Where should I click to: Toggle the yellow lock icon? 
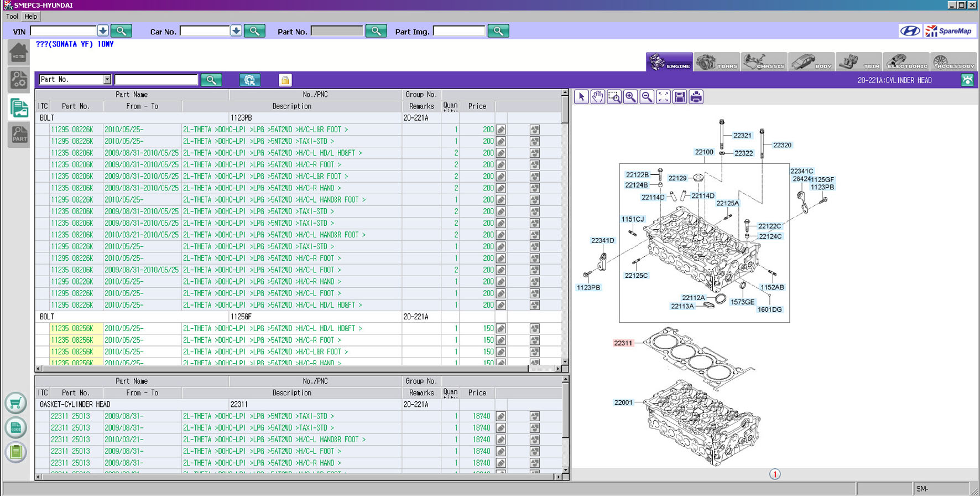[x=285, y=80]
